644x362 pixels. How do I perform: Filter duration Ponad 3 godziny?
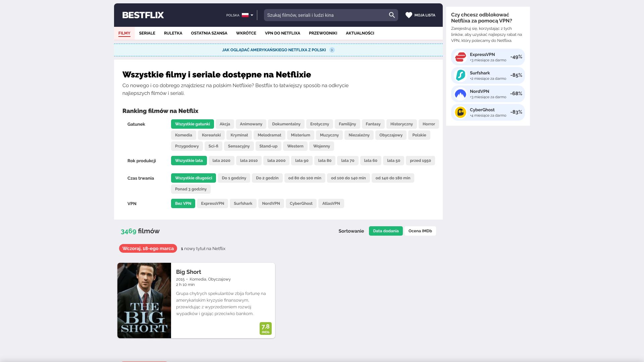pyautogui.click(x=191, y=189)
